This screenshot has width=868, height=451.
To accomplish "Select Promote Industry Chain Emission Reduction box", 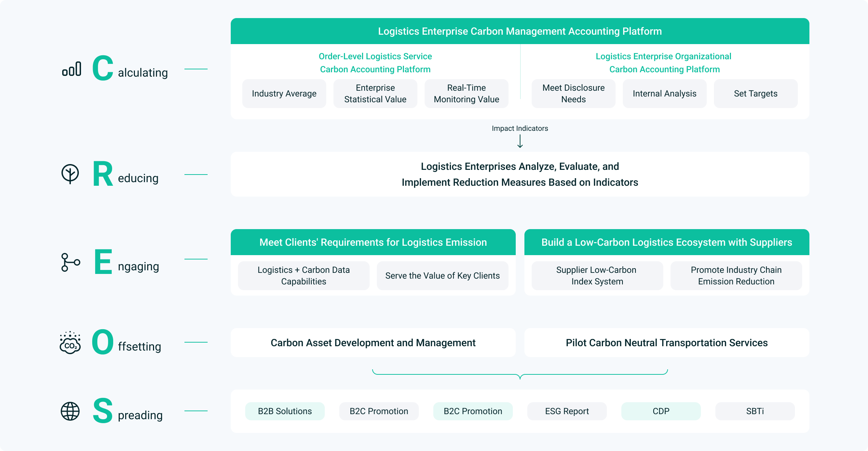I will pos(736,276).
